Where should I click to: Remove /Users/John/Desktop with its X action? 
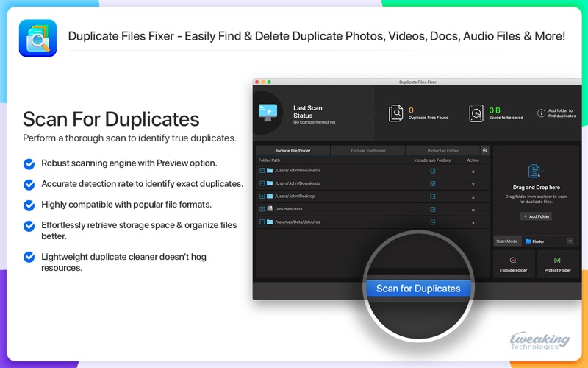(x=473, y=197)
